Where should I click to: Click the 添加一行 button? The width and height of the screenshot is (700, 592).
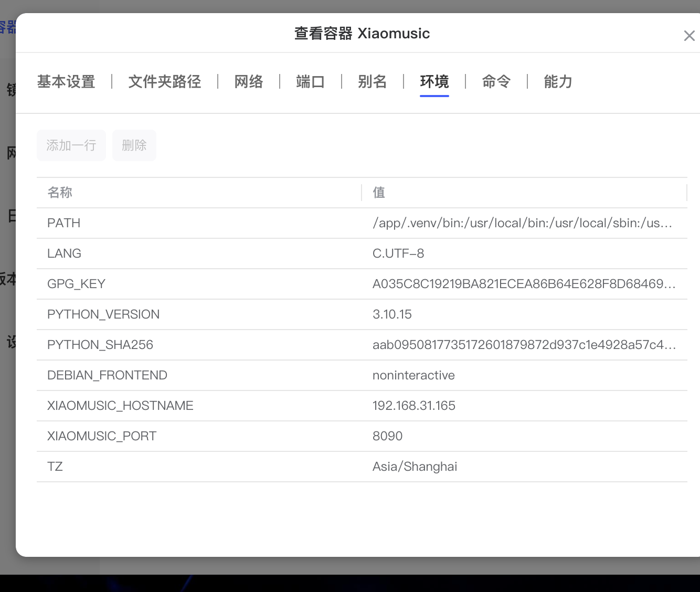pyautogui.click(x=71, y=145)
